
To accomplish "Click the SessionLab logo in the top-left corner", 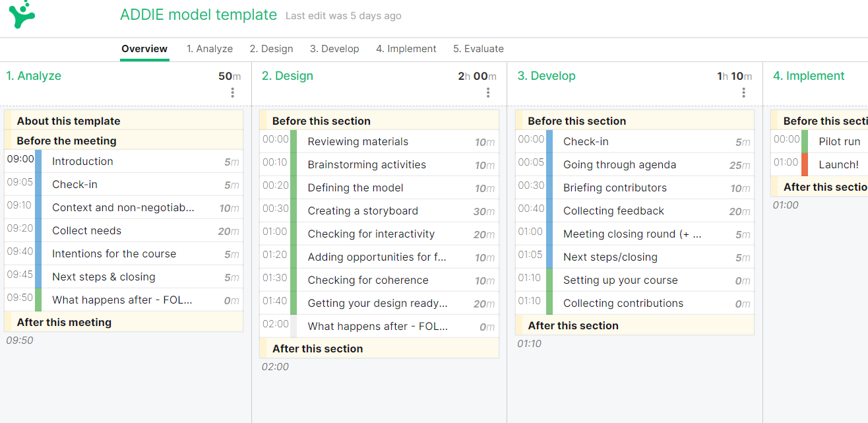I will point(22,15).
